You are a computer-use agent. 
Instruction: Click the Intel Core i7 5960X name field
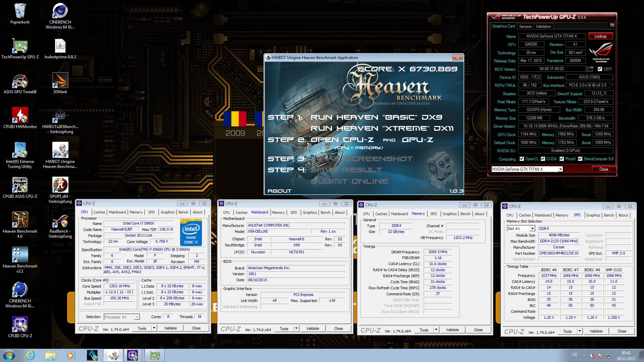click(x=139, y=223)
